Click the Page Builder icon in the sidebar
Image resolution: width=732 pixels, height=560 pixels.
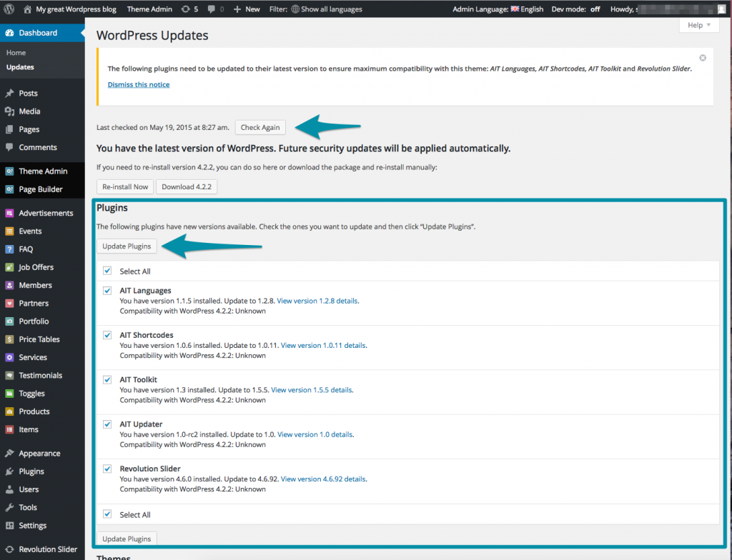point(9,189)
